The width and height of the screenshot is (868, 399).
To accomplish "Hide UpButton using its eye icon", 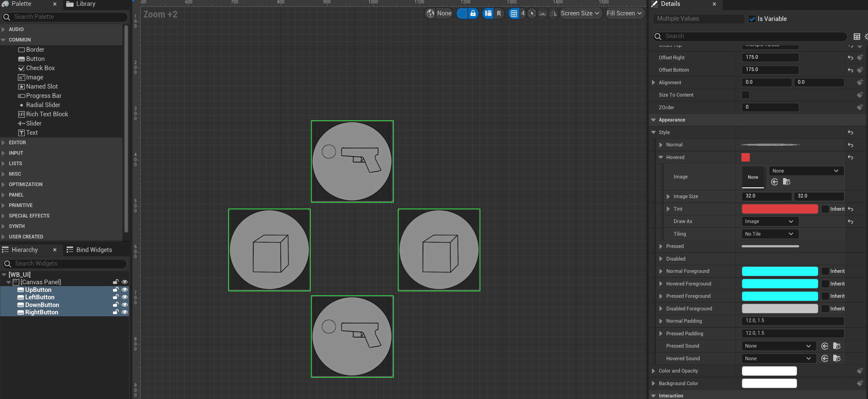I will click(124, 289).
